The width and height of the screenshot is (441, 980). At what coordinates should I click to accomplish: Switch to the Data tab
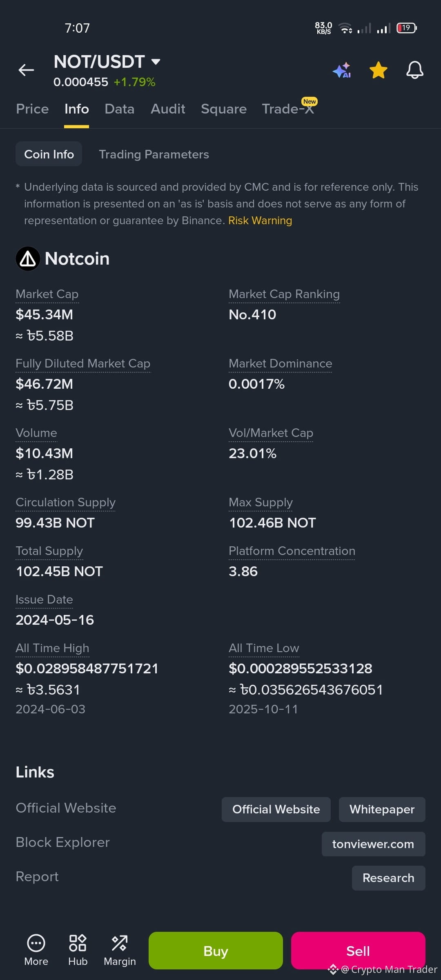pyautogui.click(x=119, y=109)
